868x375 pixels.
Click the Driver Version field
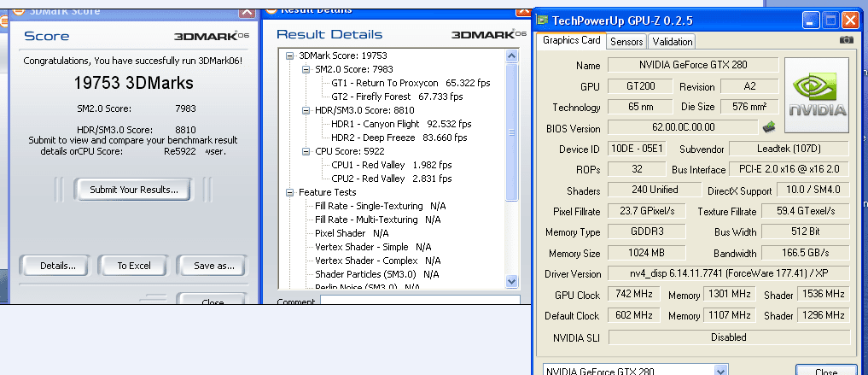click(x=729, y=273)
